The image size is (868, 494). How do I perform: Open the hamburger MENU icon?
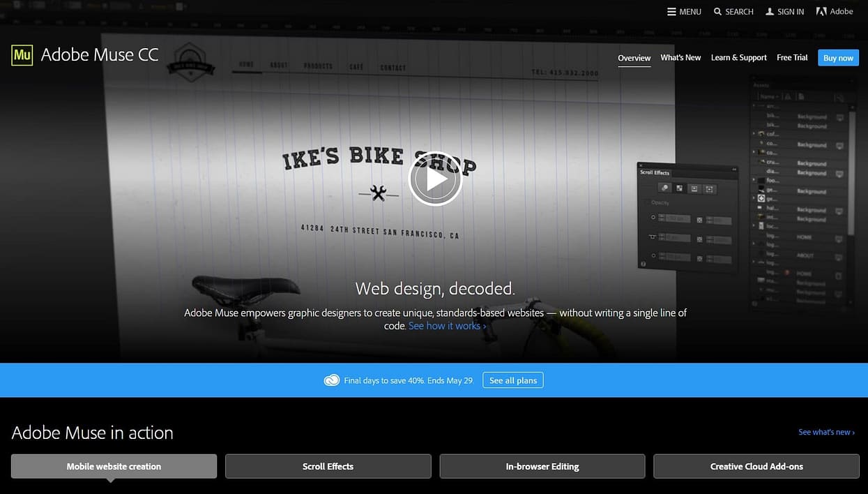671,12
